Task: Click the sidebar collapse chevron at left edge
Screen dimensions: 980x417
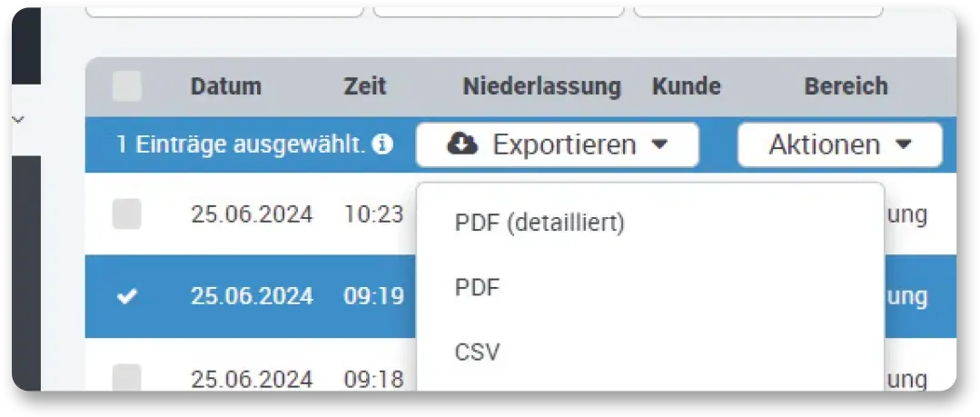Action: coord(19,119)
